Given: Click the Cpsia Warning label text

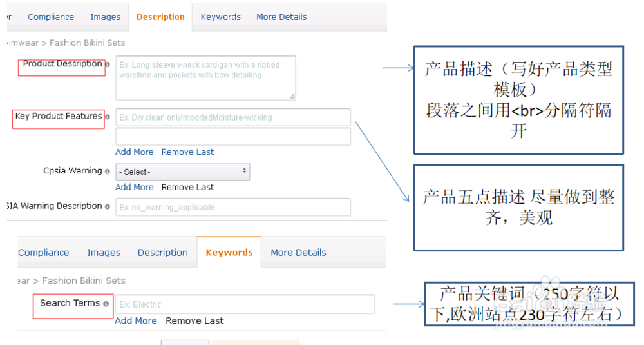Looking at the screenshot, I should 73,171.
